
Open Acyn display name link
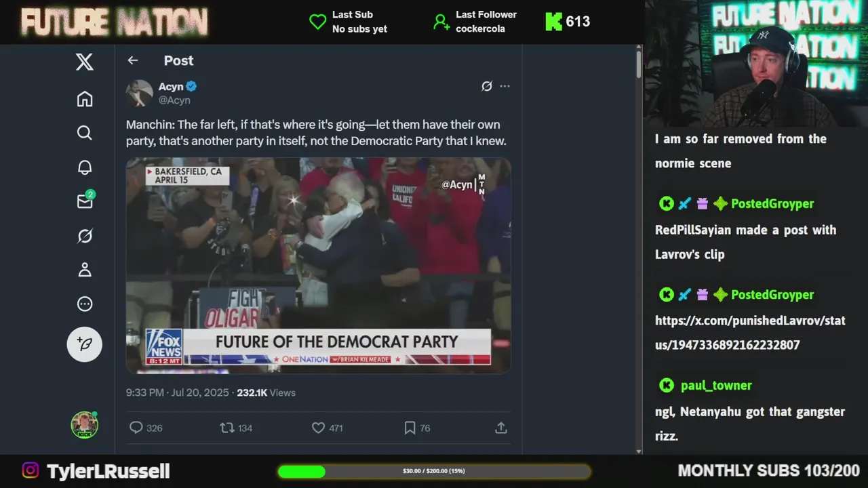171,86
